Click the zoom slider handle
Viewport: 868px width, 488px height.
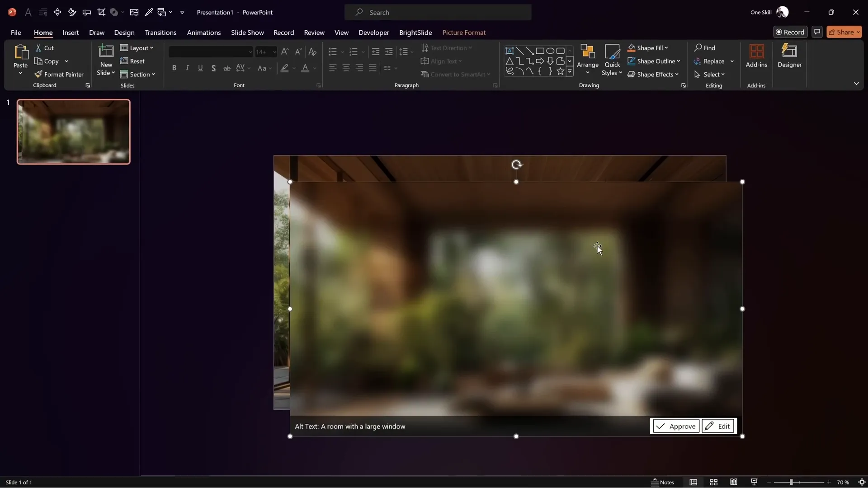791,482
